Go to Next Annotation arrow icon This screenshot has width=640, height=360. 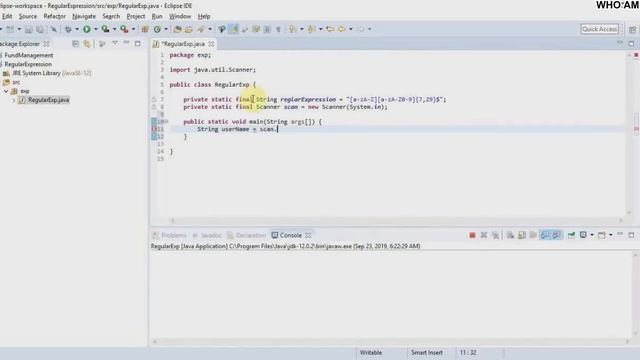[292, 29]
